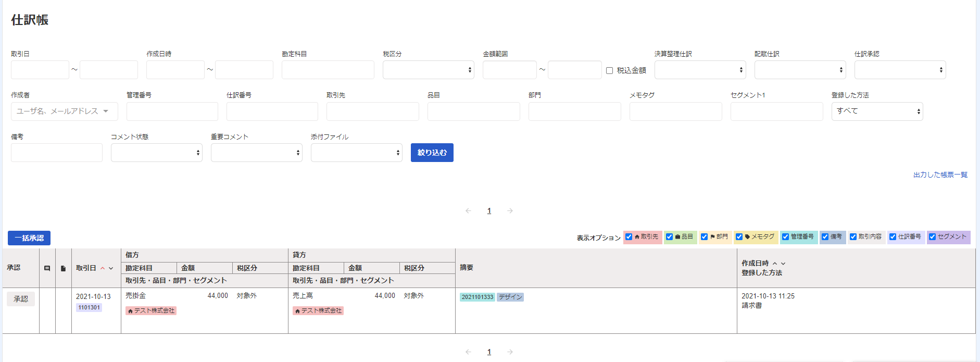Select page 1 in bottom pagination
The width and height of the screenshot is (980, 362).
[489, 352]
